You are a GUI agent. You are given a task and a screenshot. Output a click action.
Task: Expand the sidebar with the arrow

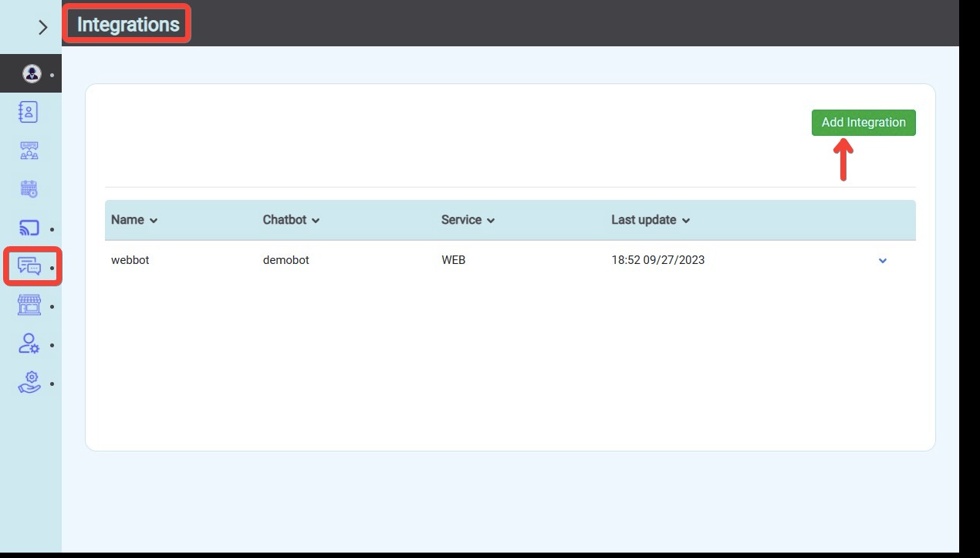pyautogui.click(x=42, y=27)
